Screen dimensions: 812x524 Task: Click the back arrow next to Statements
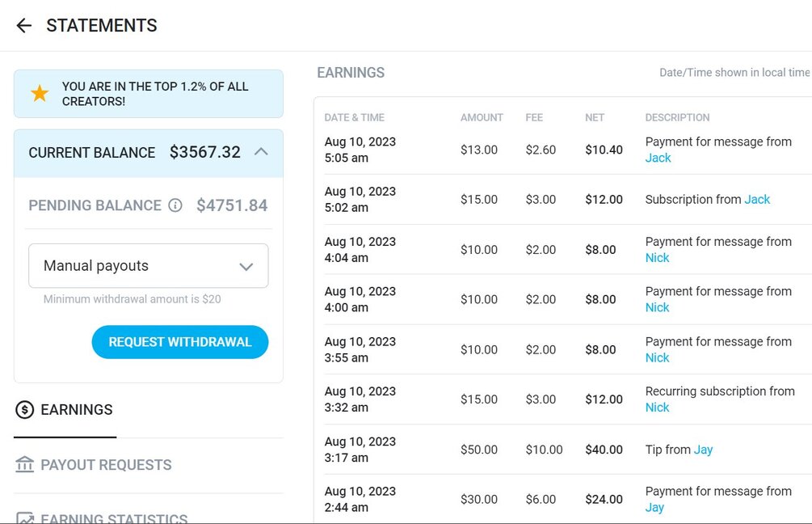(24, 26)
